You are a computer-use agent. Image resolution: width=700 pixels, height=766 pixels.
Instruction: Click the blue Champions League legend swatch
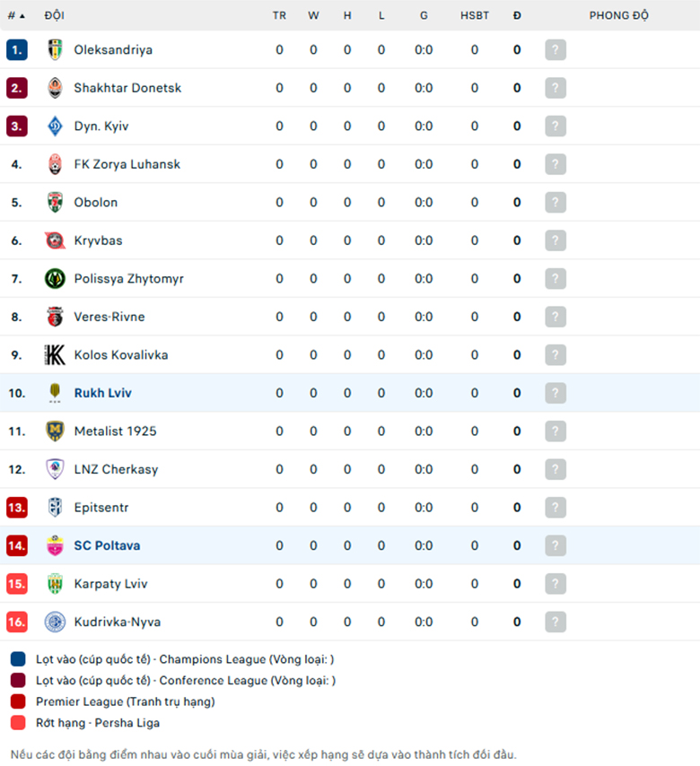pos(18,659)
